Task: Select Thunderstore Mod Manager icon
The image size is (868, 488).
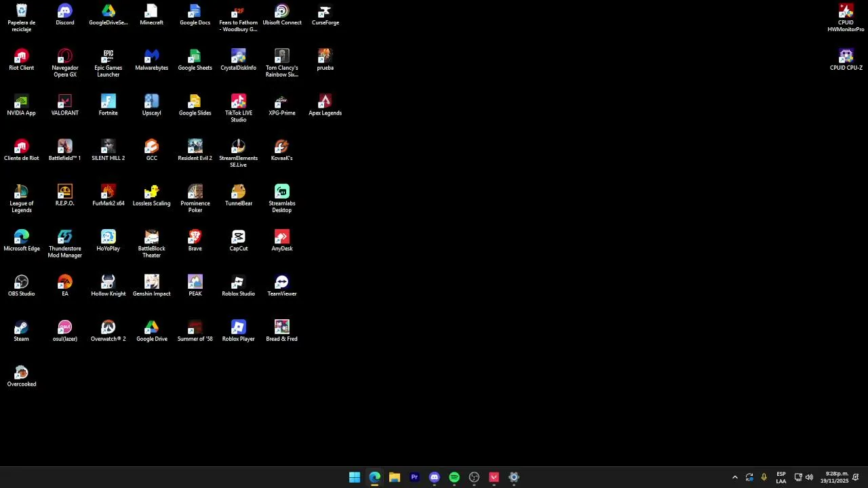Action: click(x=65, y=244)
